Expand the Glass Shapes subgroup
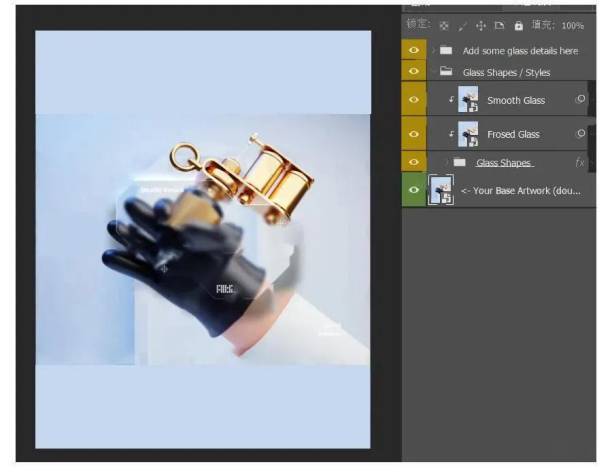 tap(446, 162)
